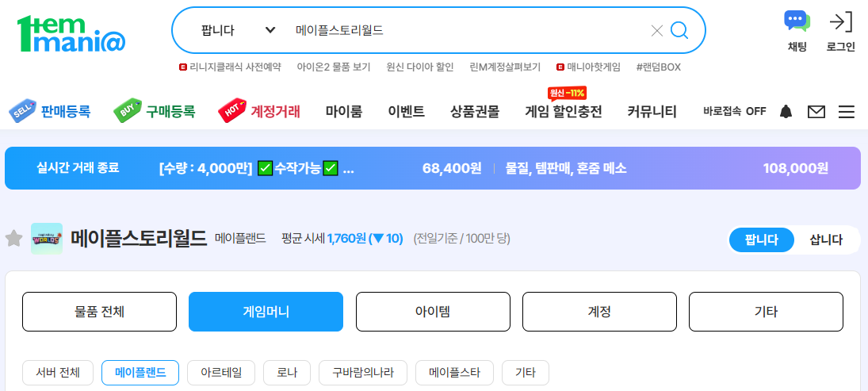This screenshot has height=391, width=868.
Task: Filter by 구바람의나라 server
Action: [x=363, y=373]
